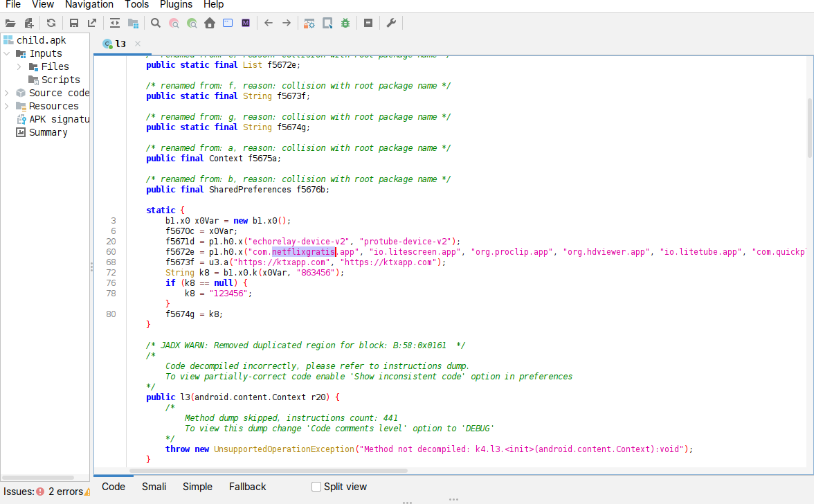The image size is (814, 504).
Task: Save all floppy disk icon
Action: [73, 23]
